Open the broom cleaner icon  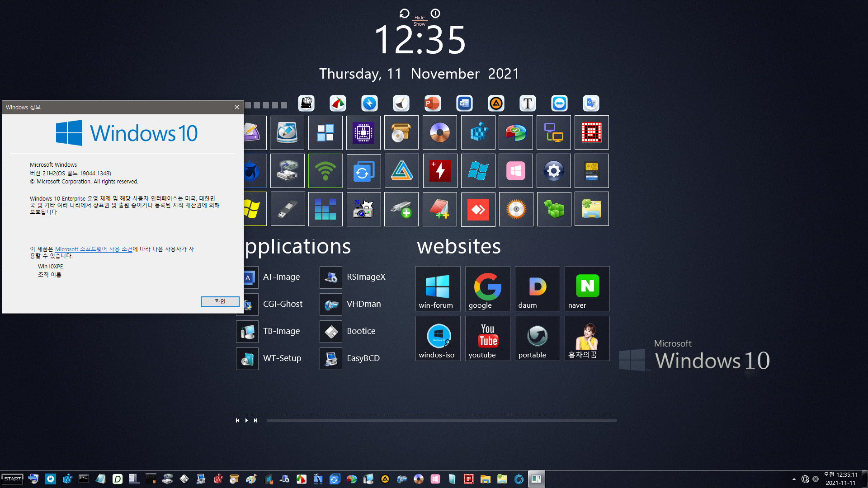point(401,103)
